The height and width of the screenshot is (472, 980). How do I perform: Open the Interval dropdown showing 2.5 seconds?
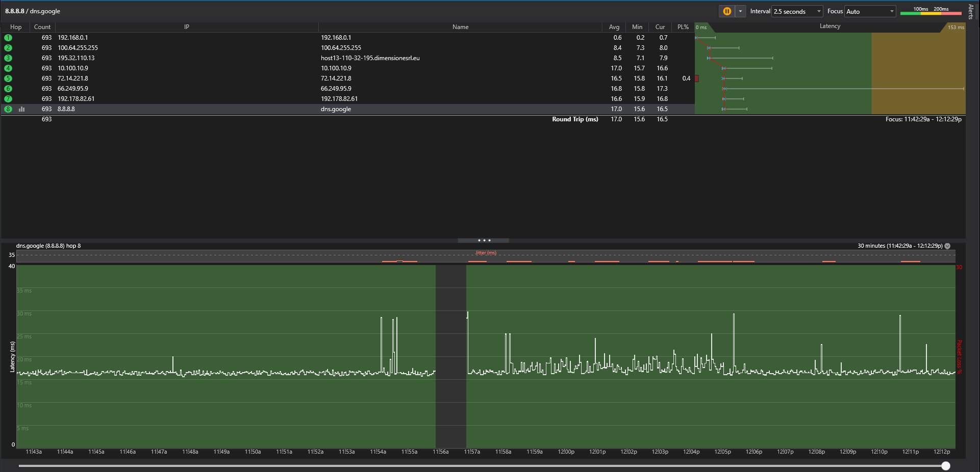point(797,11)
